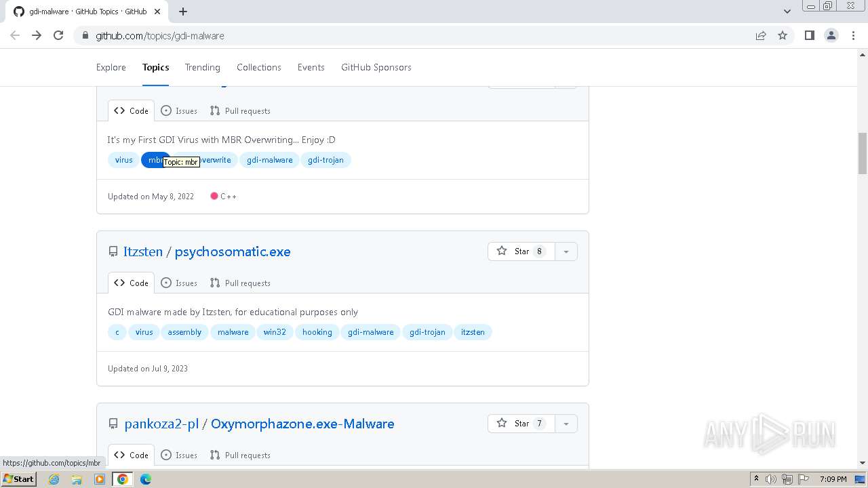The width and height of the screenshot is (868, 488).
Task: Open Oxymorphazone.exe-Malware repository link
Action: tap(302, 424)
